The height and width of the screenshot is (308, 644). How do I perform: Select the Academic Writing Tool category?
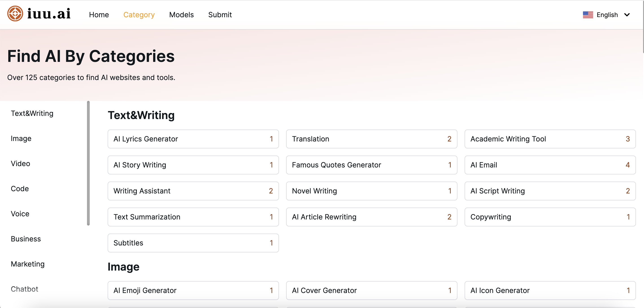550,139
